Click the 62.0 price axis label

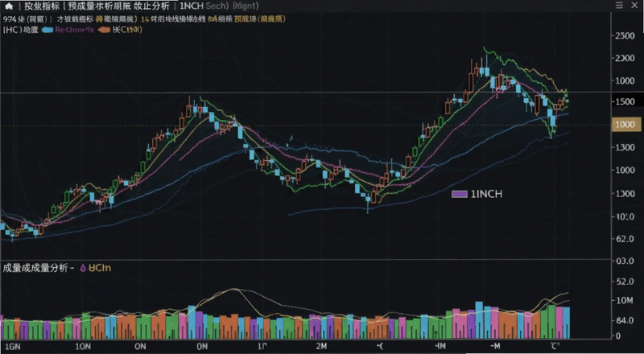point(625,239)
